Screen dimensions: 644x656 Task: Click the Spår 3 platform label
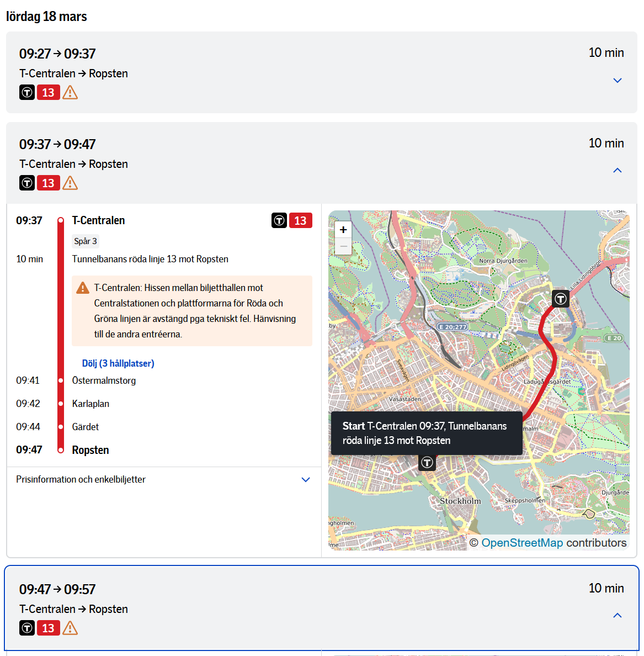(x=86, y=241)
